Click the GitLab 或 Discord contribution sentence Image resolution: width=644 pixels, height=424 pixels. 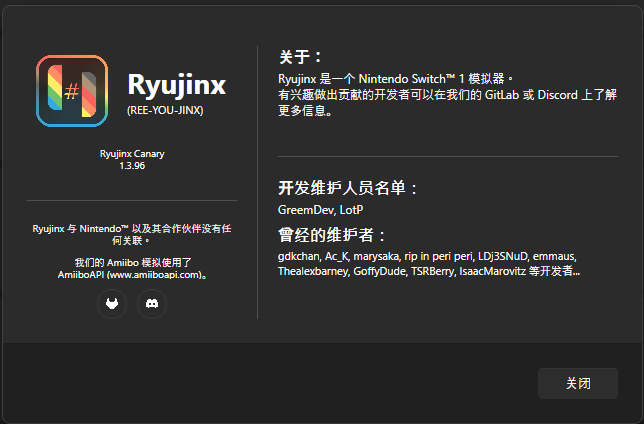(x=447, y=95)
